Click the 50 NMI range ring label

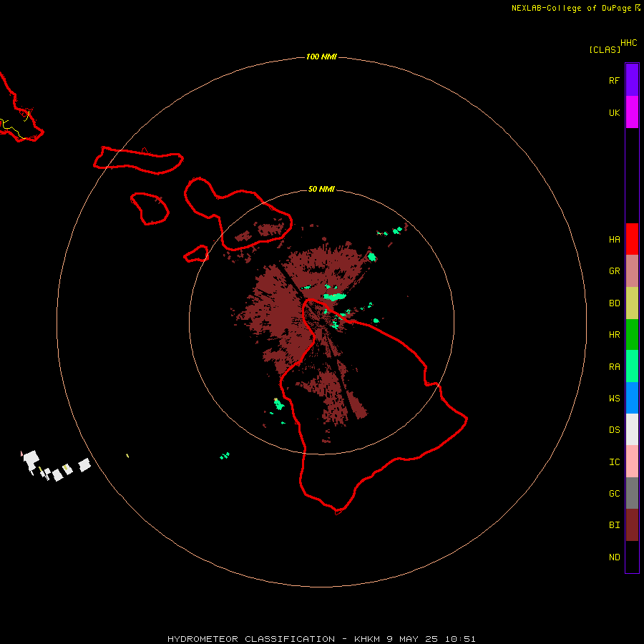[321, 189]
